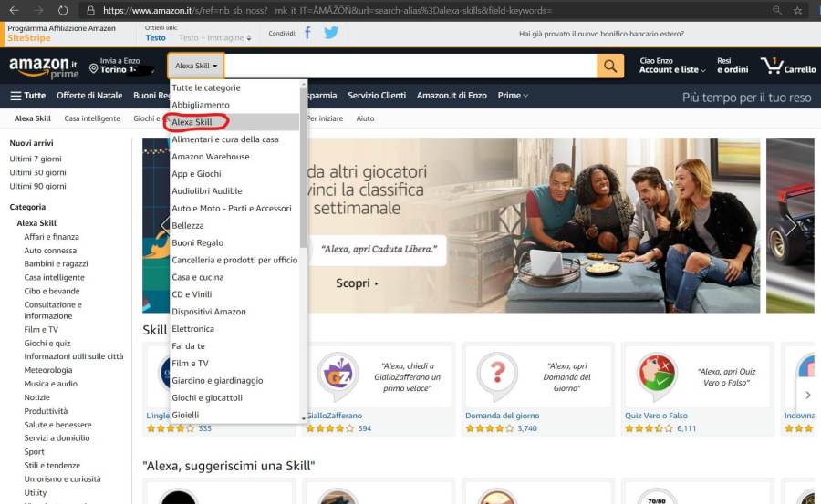Reload the page using browser refresh icon
This screenshot has width=821, height=504.
click(62, 10)
